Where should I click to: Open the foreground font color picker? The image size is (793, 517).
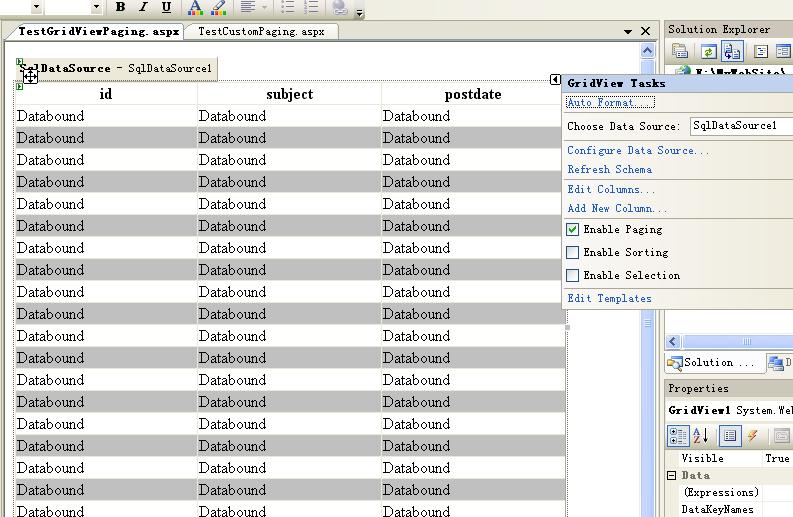(195, 7)
